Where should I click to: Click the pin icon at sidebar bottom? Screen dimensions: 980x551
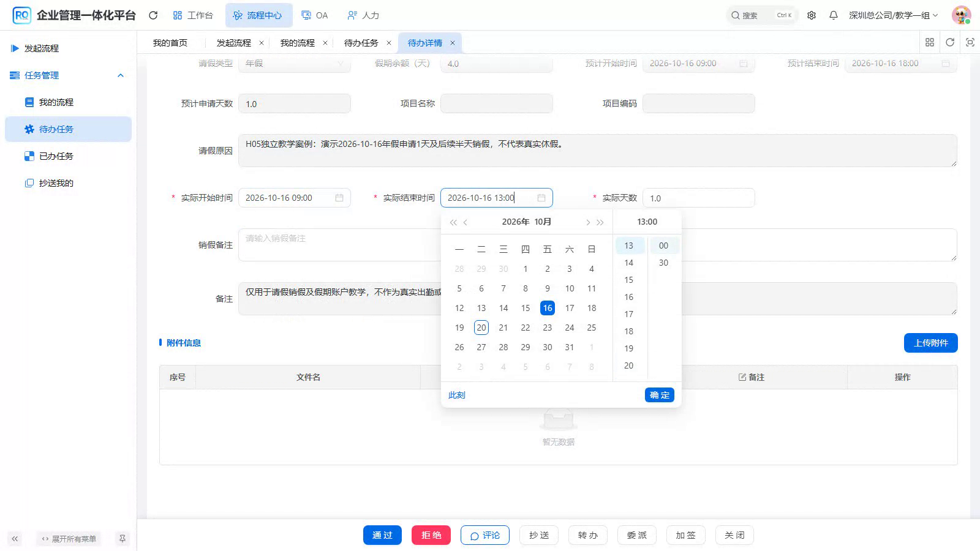point(123,539)
